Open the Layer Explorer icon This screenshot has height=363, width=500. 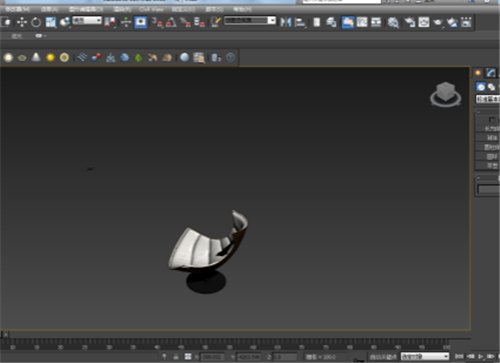pyautogui.click(x=331, y=22)
